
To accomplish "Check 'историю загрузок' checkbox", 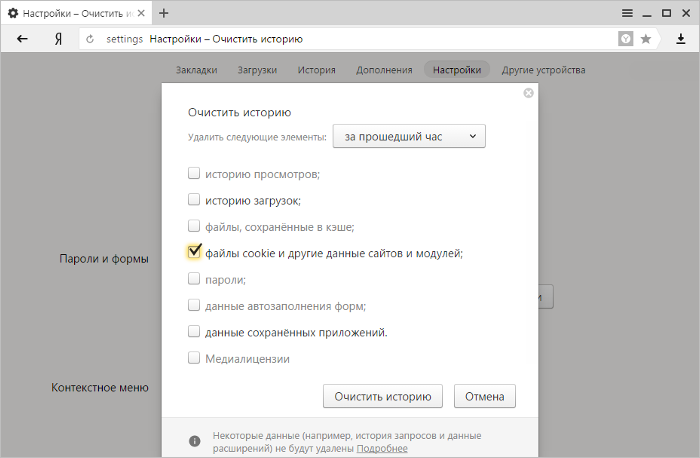I will click(x=194, y=200).
